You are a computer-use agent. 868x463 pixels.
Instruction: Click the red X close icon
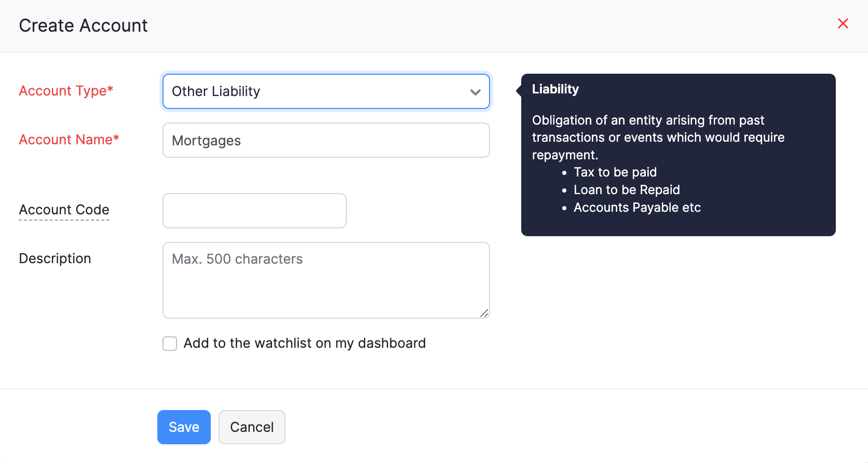pyautogui.click(x=843, y=23)
